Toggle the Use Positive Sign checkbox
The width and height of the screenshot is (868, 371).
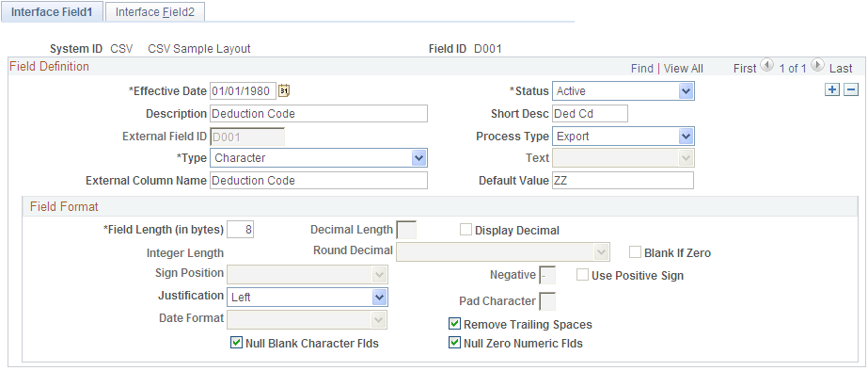(x=583, y=275)
